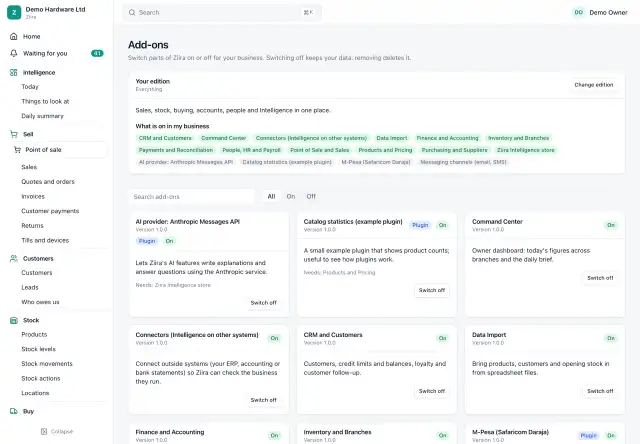The height and width of the screenshot is (444, 640).
Task: Switch off Connectors add-on
Action: coord(263,400)
